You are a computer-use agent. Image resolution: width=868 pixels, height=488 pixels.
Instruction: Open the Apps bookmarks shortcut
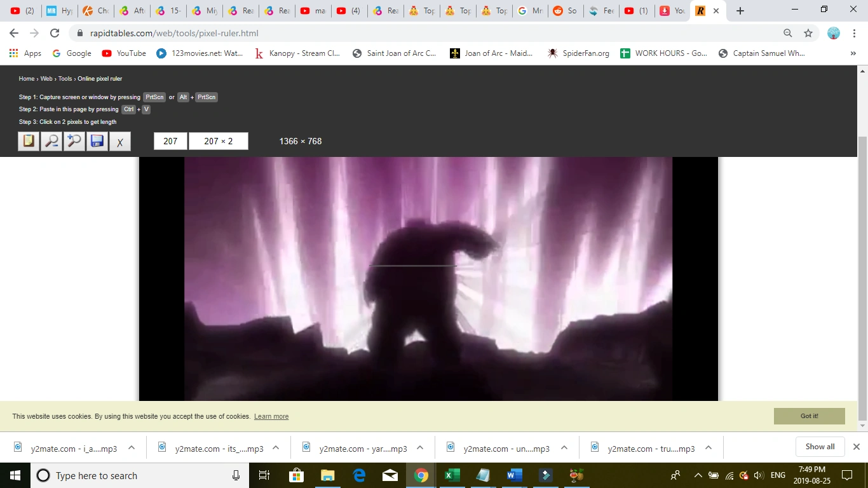(x=25, y=53)
